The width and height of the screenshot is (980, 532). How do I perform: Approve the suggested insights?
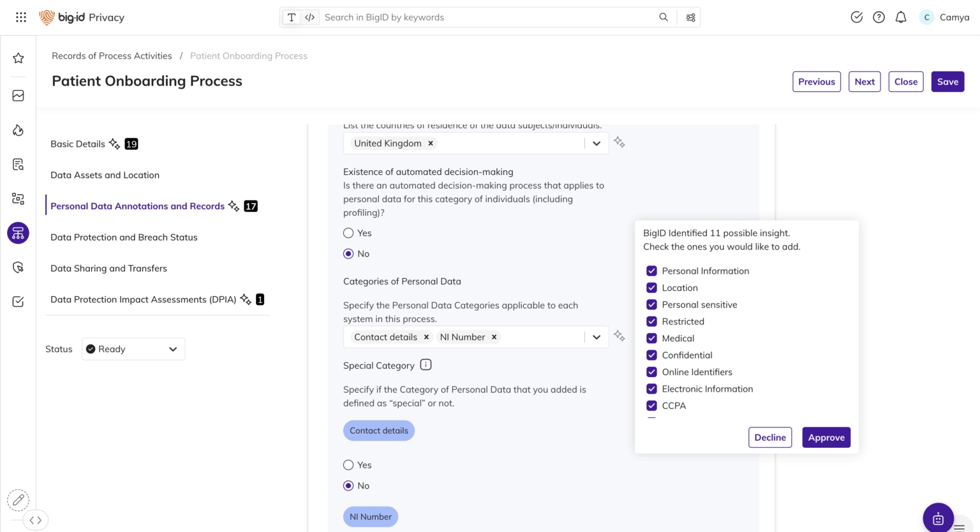(x=826, y=438)
